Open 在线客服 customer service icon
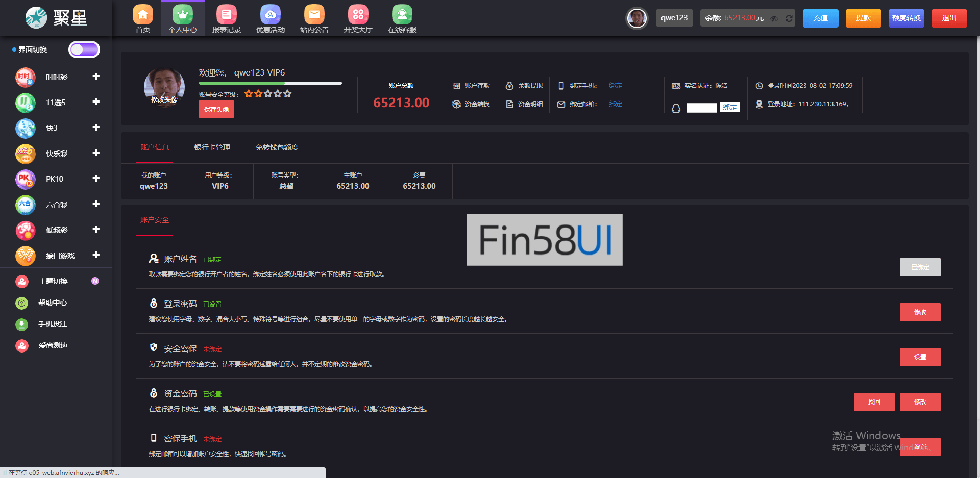This screenshot has width=980, height=478. [x=402, y=15]
